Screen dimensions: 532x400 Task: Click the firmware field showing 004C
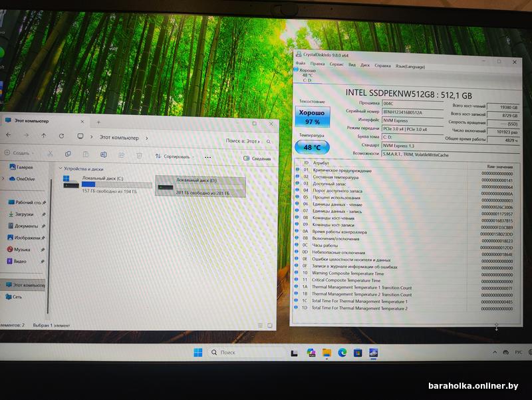412,103
